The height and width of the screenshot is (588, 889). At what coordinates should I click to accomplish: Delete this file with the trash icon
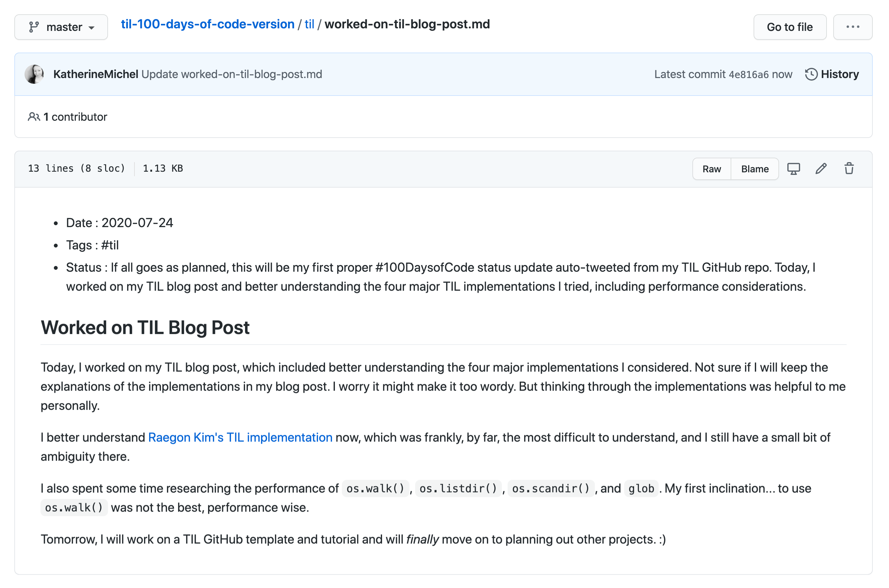(x=849, y=169)
